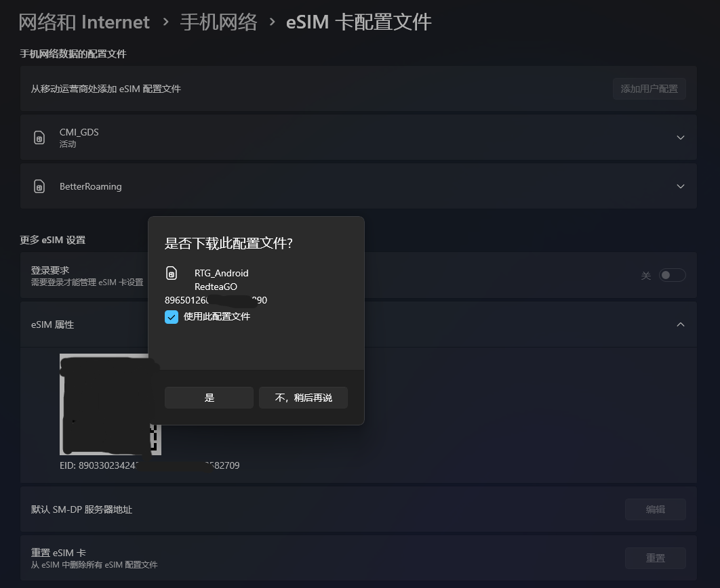Click the eSIM 卡配置文件 page title
Image resolution: width=720 pixels, height=588 pixels.
[x=359, y=22]
